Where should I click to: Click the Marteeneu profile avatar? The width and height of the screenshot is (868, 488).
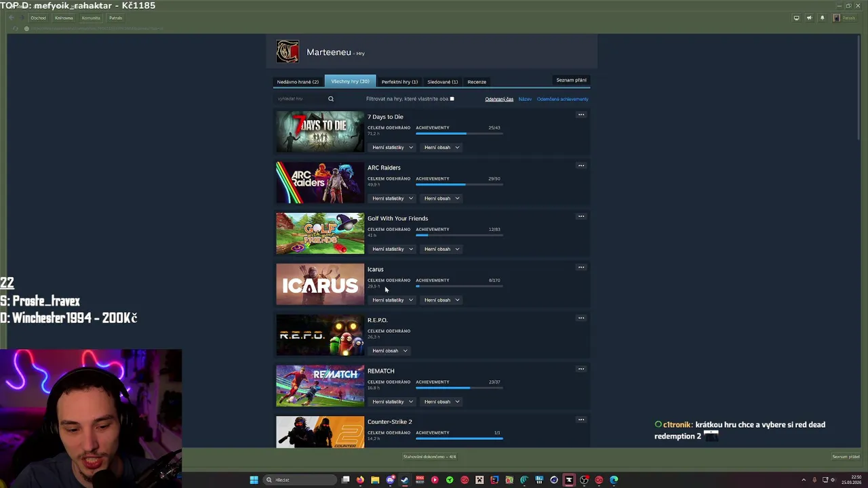click(x=288, y=52)
